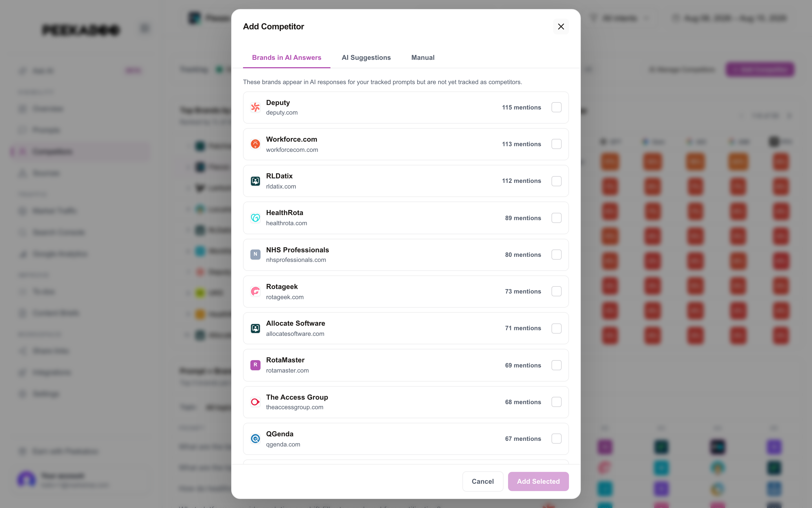Click the RotaMaster 'R' avatar icon
812x508 pixels.
(255, 365)
